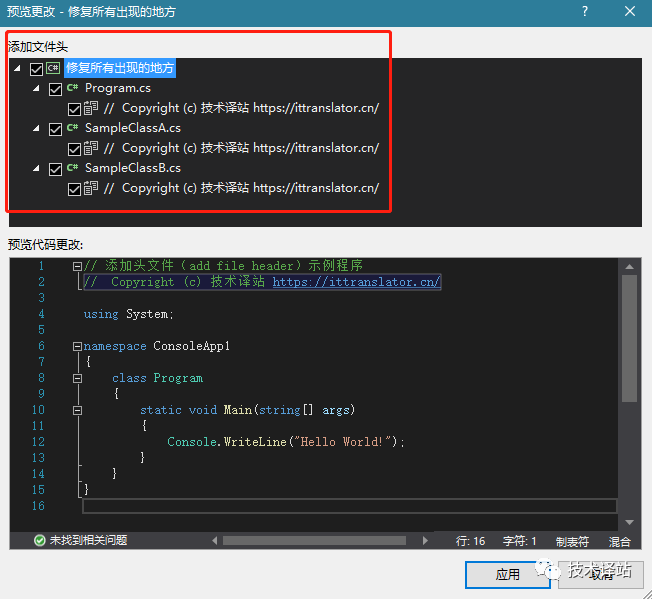Select the SampleClassA.cs file row
The height and width of the screenshot is (599, 652).
(133, 128)
